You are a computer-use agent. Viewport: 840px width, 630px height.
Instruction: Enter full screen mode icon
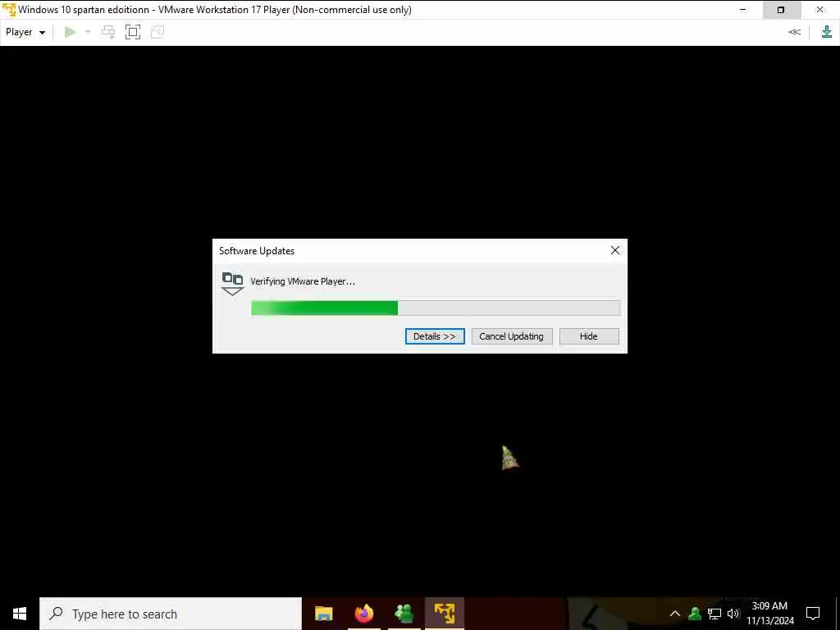(133, 32)
